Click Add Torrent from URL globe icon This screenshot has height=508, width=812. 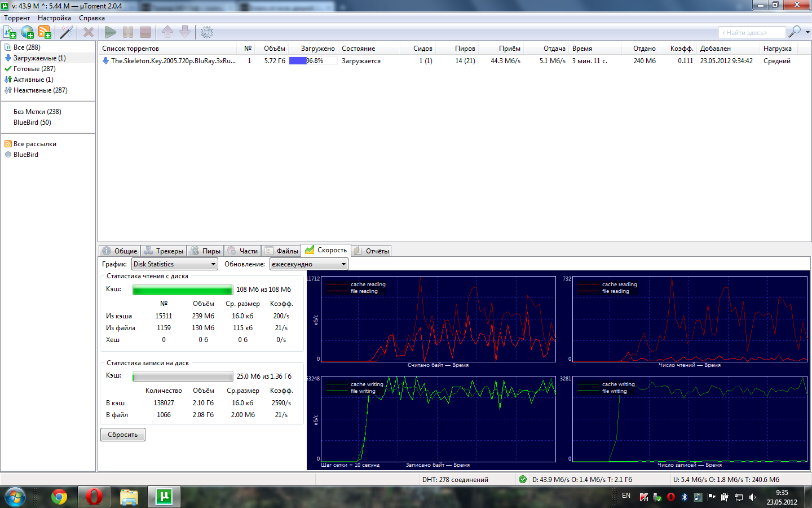27,32
